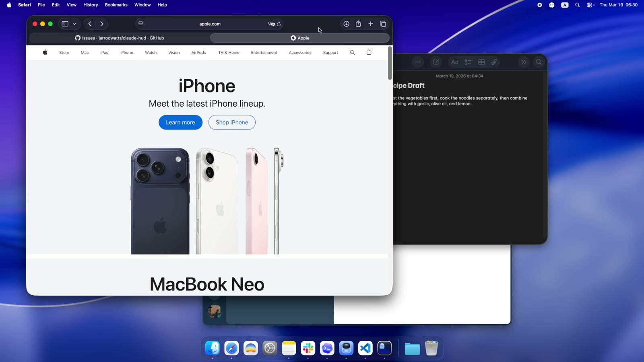Click the Shop iPhone button
Image resolution: width=644 pixels, height=362 pixels.
click(232, 122)
